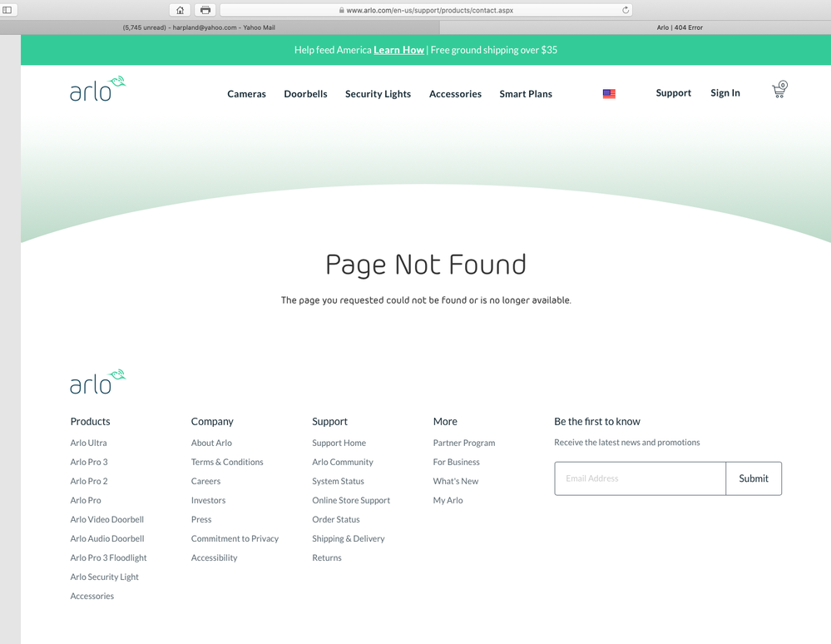Open the My Arlo link
Screen dimensions: 831x644
click(448, 500)
